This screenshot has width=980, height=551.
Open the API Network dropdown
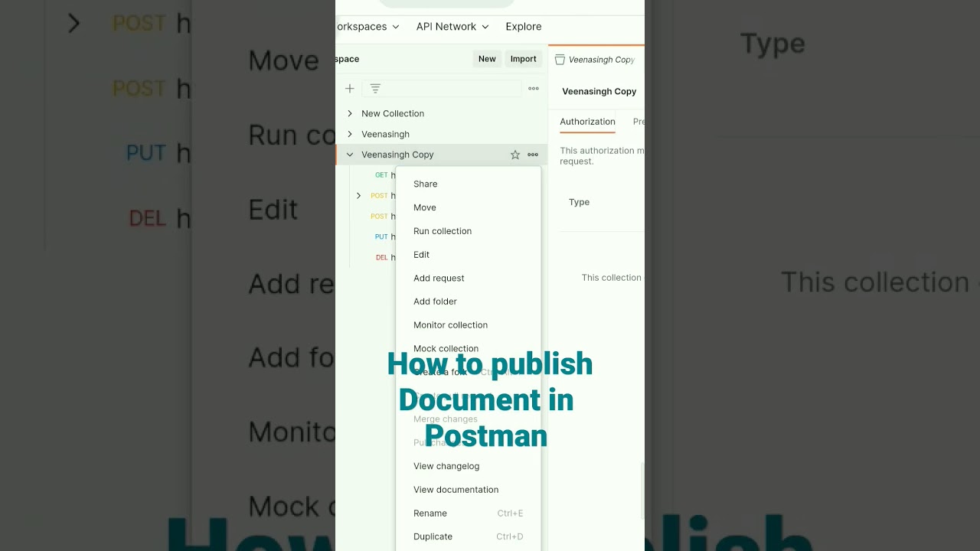tap(452, 27)
